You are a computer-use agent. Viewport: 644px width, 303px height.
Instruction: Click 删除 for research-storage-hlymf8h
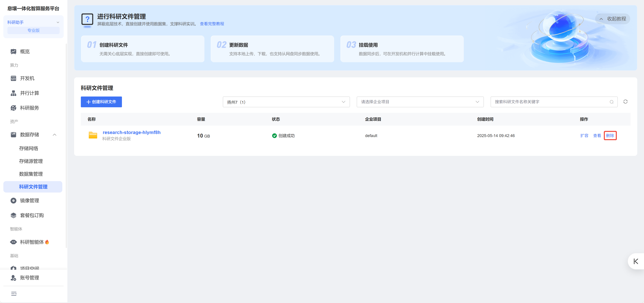610,136
